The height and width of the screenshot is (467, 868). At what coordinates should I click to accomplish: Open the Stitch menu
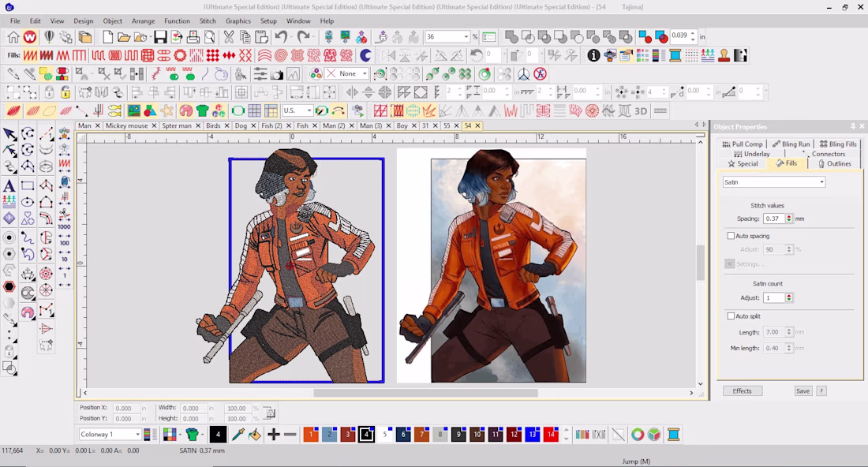[x=208, y=21]
